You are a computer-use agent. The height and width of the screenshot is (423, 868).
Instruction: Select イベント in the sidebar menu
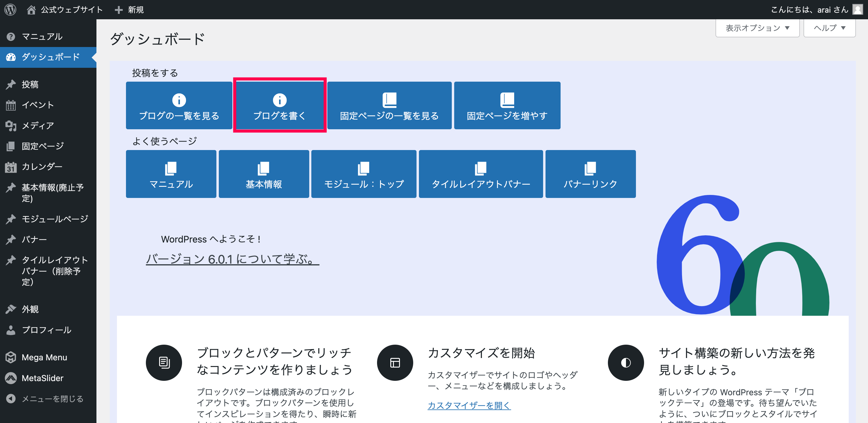(x=37, y=105)
